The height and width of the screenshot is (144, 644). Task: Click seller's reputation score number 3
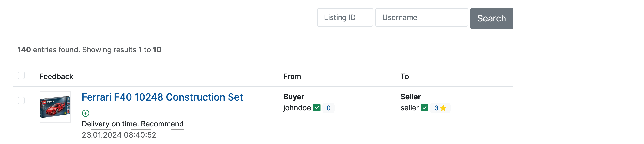tap(436, 108)
